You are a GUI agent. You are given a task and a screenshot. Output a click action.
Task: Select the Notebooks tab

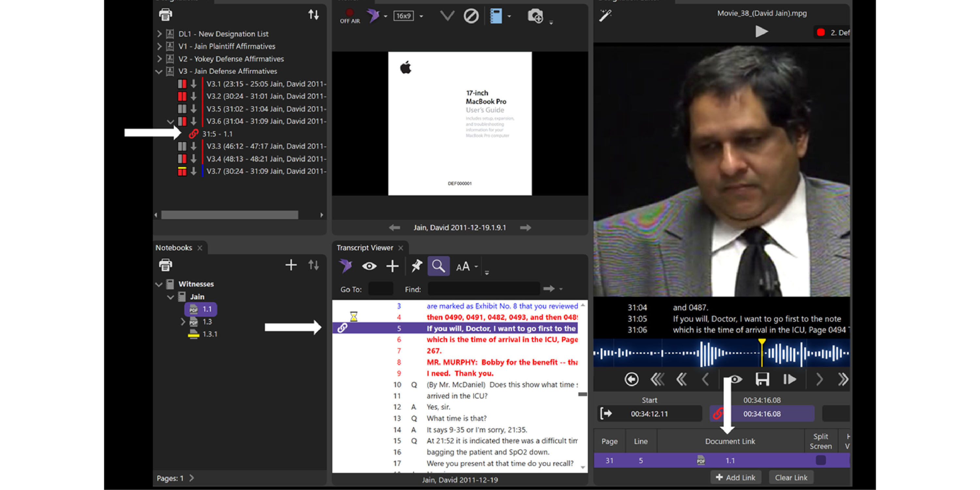[x=174, y=248]
